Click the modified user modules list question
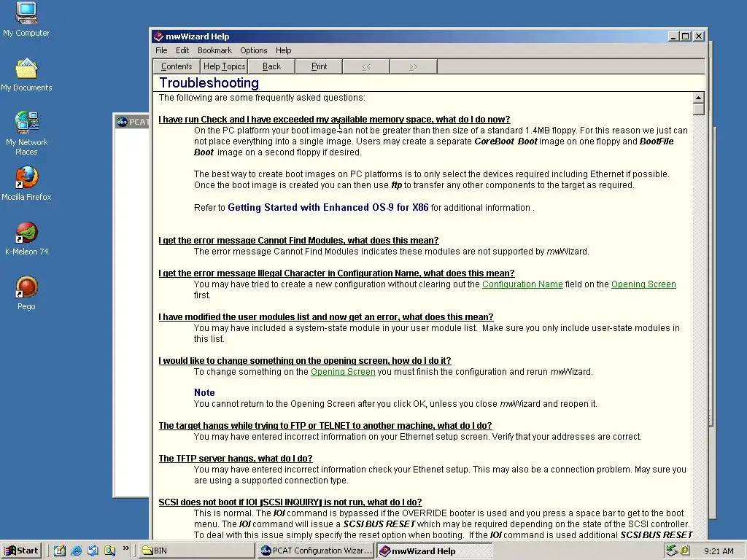This screenshot has height=560, width=747. [x=326, y=317]
